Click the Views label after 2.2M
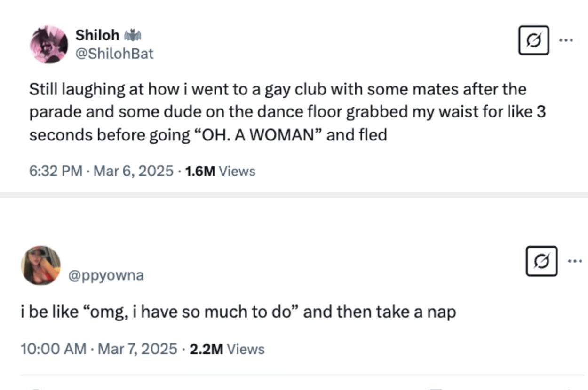 (x=246, y=349)
